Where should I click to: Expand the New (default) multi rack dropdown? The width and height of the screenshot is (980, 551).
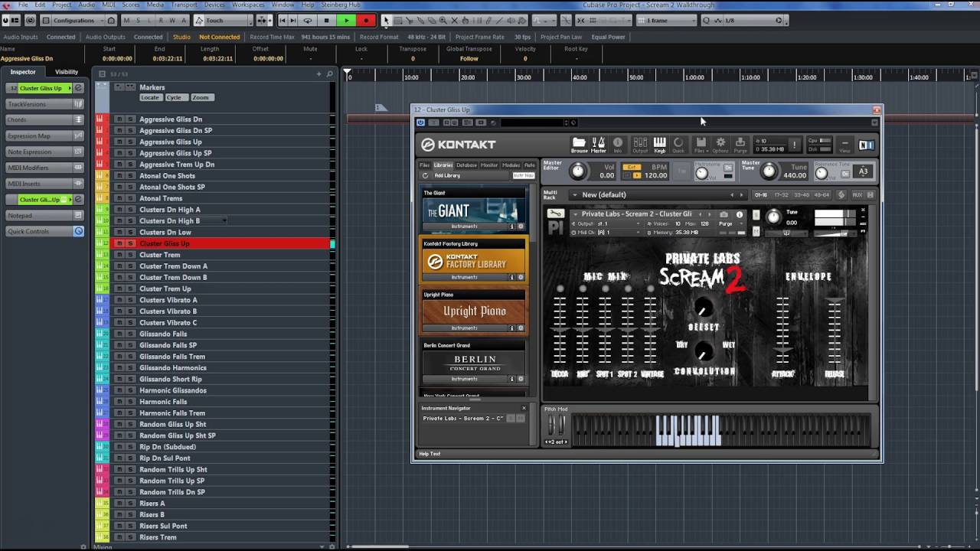575,194
